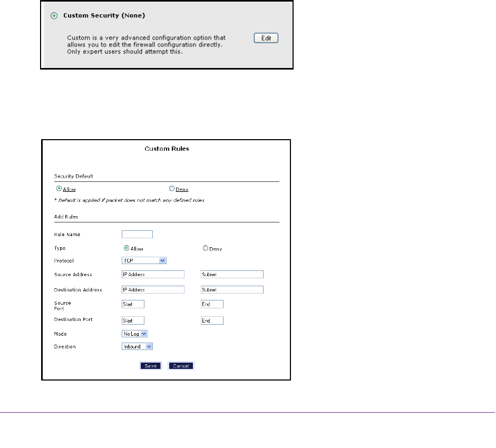Image resolution: width=496 pixels, height=448 pixels.
Task: Click the underlined Allow link label
Action: [x=69, y=190]
